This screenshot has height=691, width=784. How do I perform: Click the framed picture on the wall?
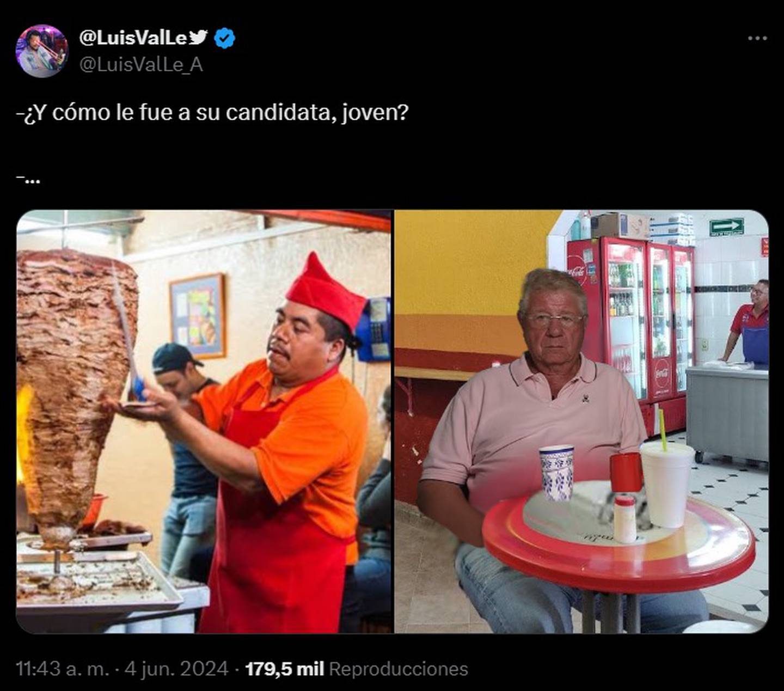(198, 316)
